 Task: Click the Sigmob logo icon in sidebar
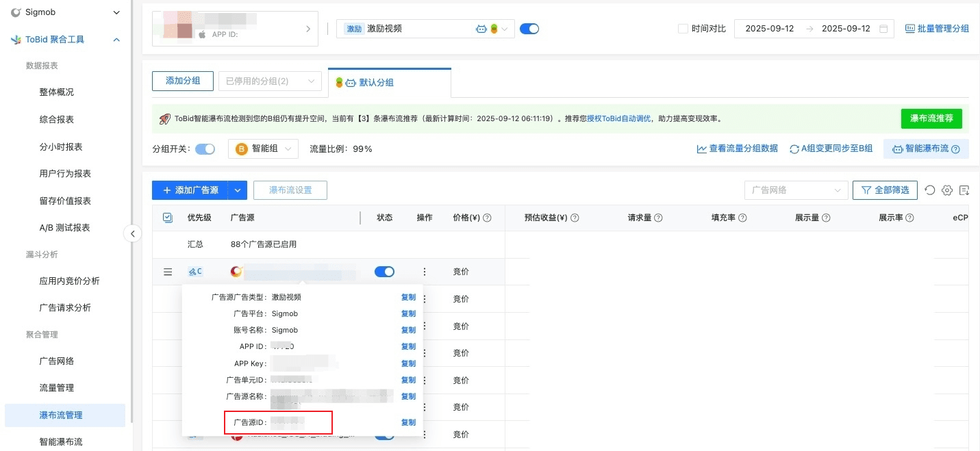[16, 12]
